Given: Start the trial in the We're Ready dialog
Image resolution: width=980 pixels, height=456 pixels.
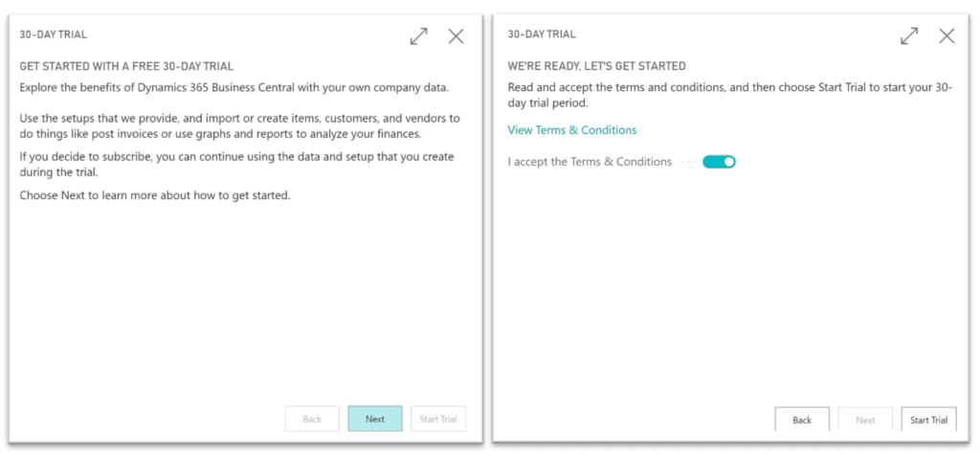Looking at the screenshot, I should point(928,420).
